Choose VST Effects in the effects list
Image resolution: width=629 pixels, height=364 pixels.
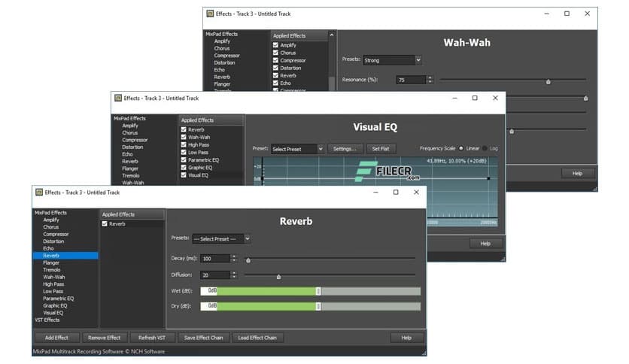click(47, 320)
